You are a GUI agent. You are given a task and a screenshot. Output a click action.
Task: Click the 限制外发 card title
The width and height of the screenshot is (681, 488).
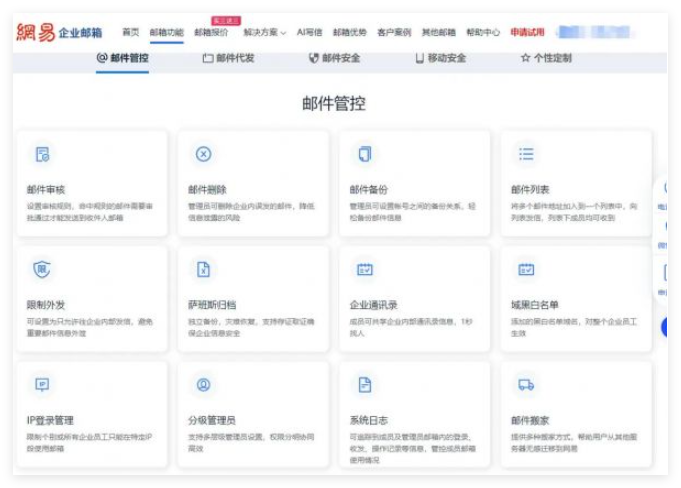click(46, 305)
